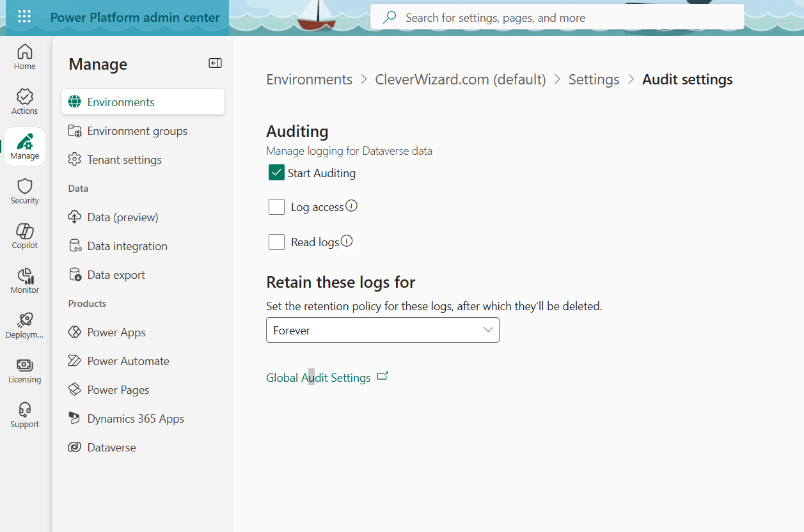
Task: Click the Power Apps icon
Action: pos(75,332)
